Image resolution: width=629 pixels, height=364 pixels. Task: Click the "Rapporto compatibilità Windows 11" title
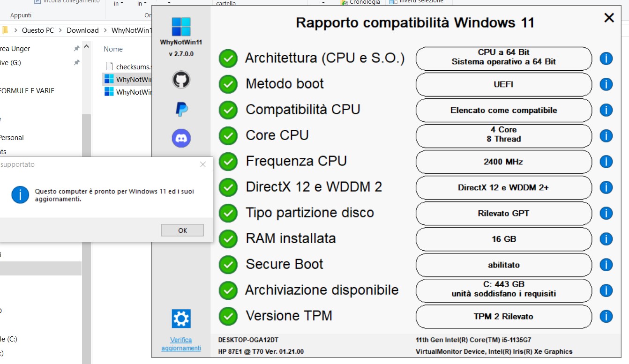pos(415,22)
